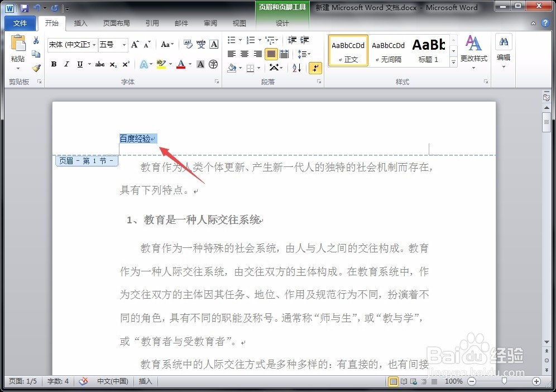Cut selection with scissors icon
This screenshot has height=392, width=556.
click(x=36, y=40)
